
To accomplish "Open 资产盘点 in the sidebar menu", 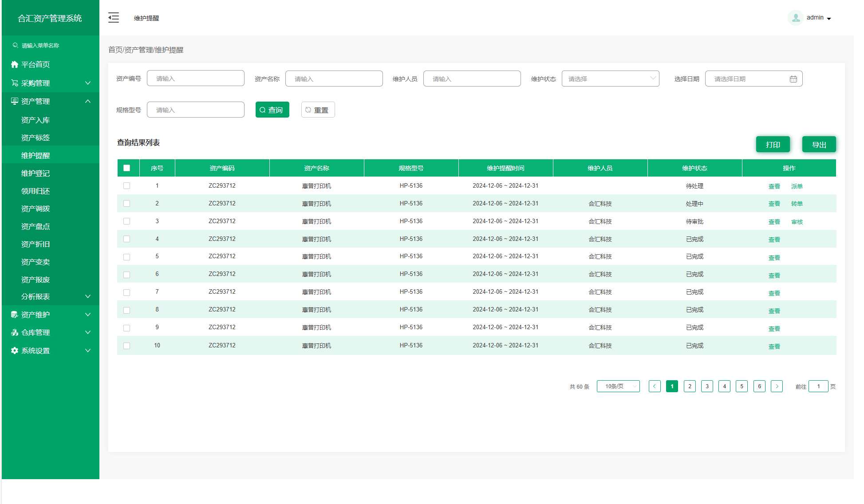I will point(36,227).
